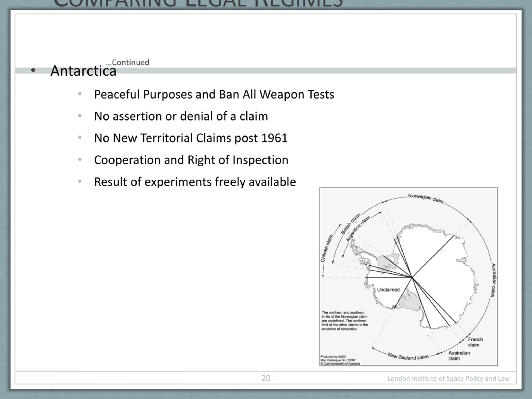Click the 'Comparing Legal Regimes' slide title
The width and height of the screenshot is (532, 399).
pos(198,3)
